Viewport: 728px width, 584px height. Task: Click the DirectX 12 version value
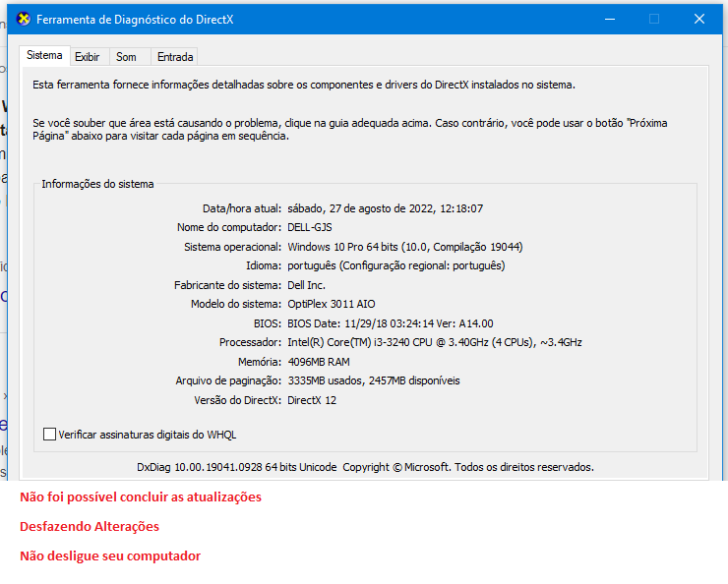tap(312, 400)
